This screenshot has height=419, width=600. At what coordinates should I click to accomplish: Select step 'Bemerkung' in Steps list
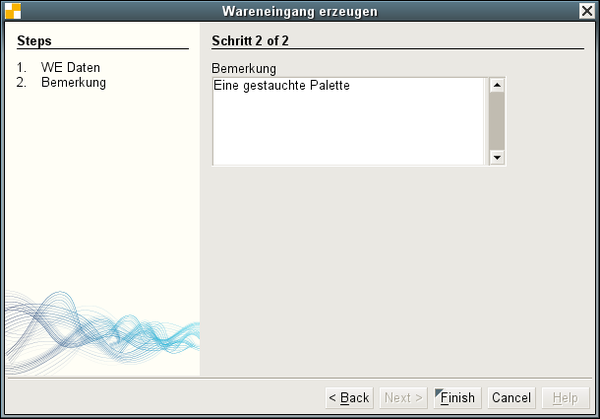click(73, 82)
